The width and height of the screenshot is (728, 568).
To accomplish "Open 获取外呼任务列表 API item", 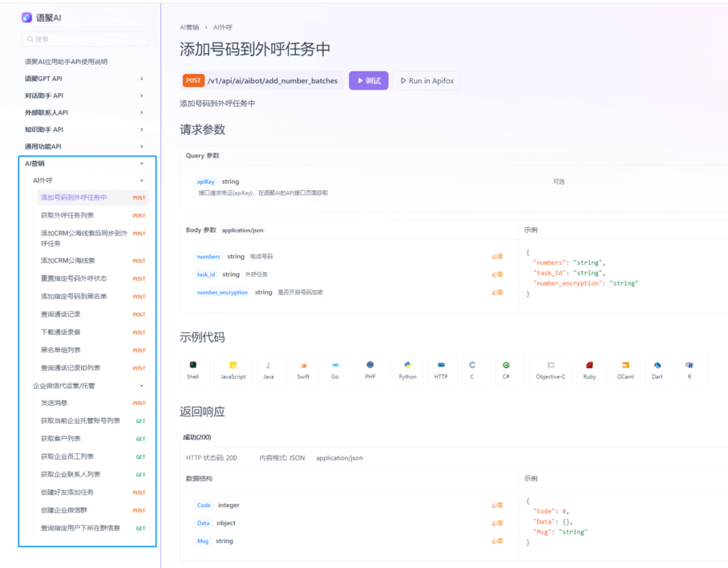I will coord(93,216).
